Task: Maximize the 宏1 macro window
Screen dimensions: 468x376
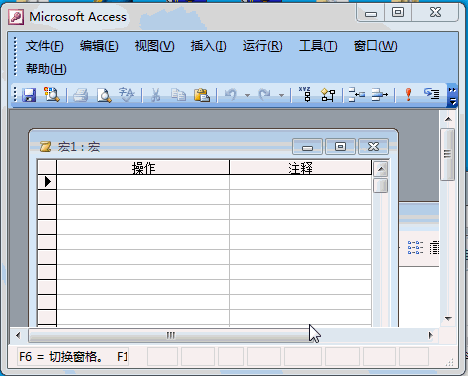Action: pyautogui.click(x=340, y=147)
